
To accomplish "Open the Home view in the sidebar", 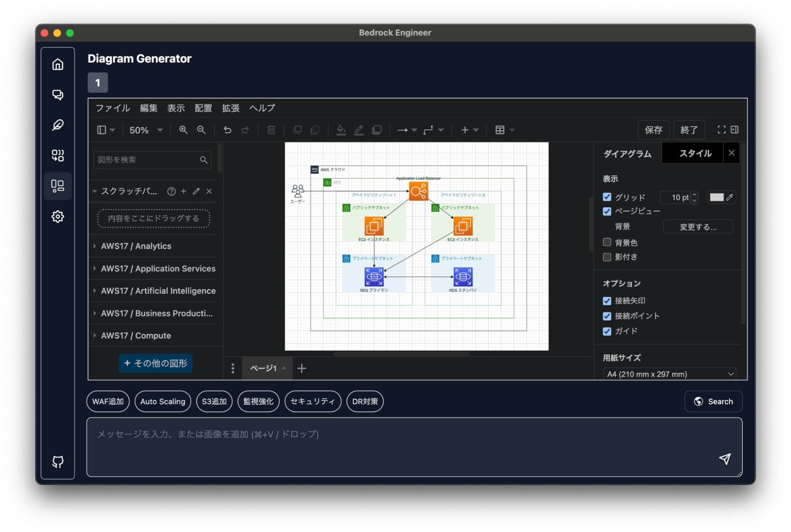I will click(58, 64).
